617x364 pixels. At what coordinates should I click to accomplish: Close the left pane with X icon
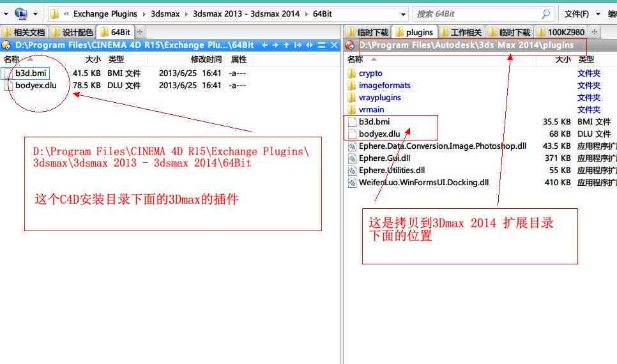point(334,45)
